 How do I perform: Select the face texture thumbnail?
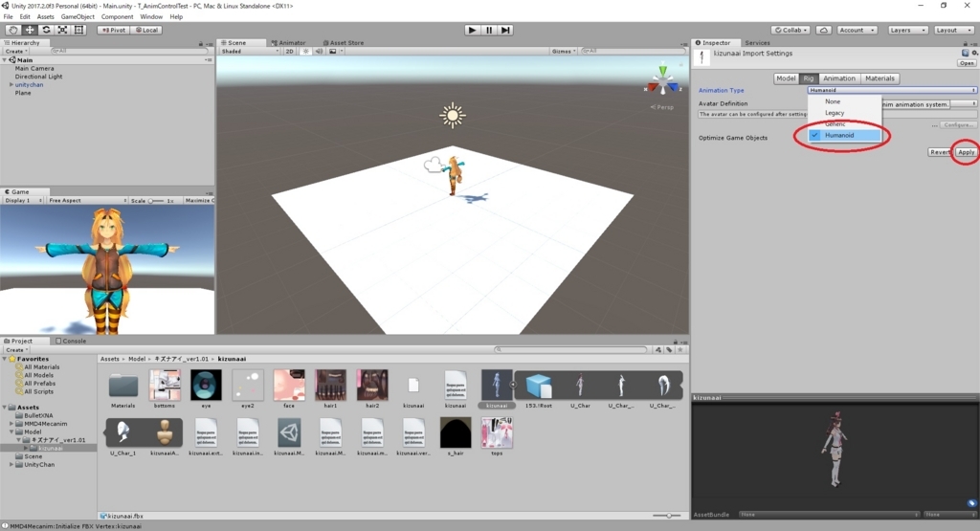(x=289, y=385)
